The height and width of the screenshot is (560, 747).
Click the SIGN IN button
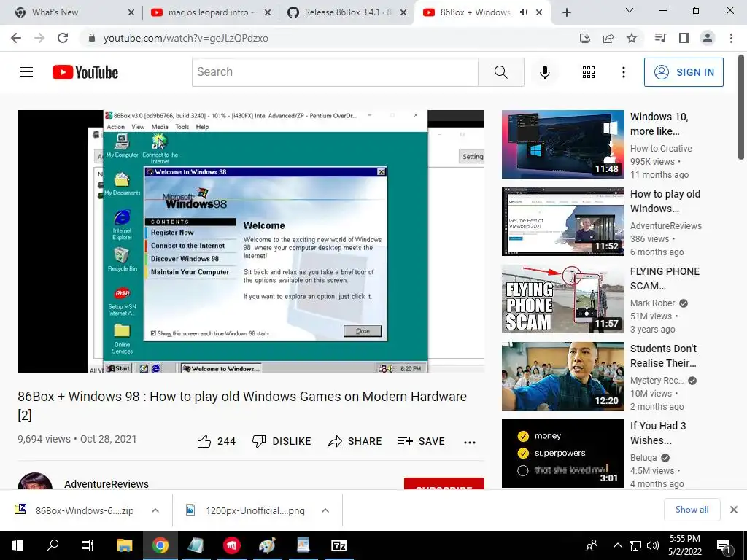pos(684,72)
